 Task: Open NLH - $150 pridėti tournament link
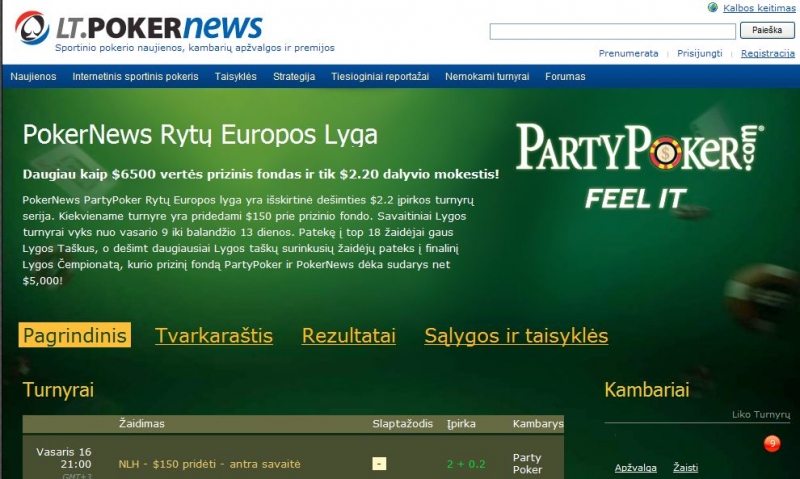click(x=209, y=464)
